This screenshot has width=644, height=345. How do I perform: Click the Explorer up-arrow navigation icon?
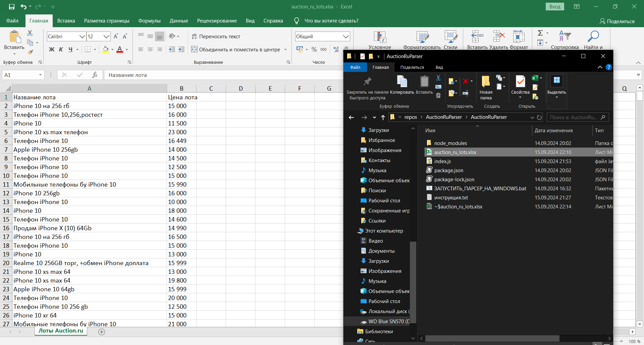coord(383,117)
